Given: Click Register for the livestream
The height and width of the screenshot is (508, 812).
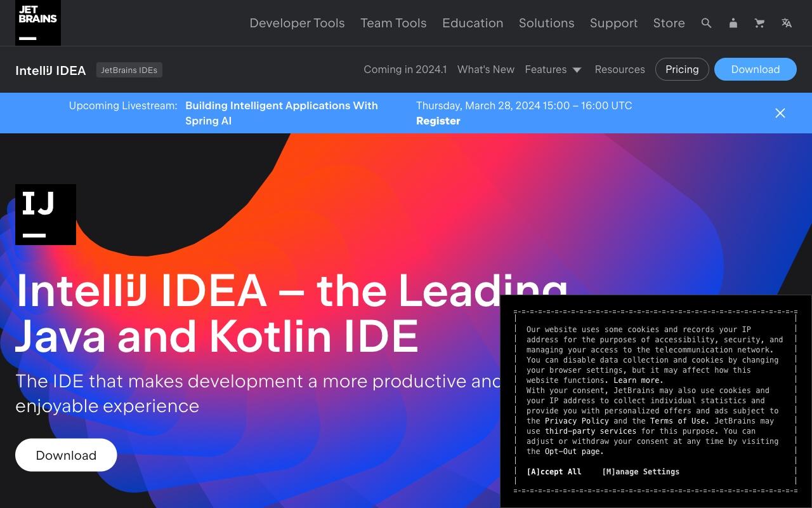Looking at the screenshot, I should coord(438,121).
